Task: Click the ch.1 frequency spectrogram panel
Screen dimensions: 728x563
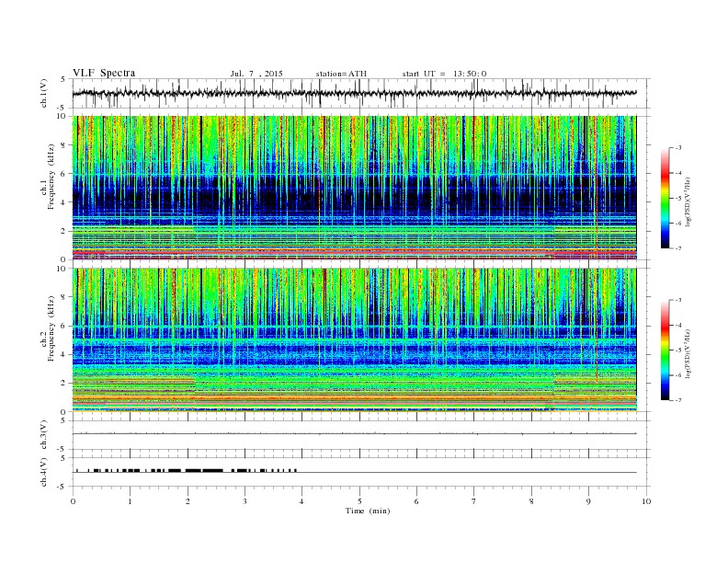Action: [355, 188]
